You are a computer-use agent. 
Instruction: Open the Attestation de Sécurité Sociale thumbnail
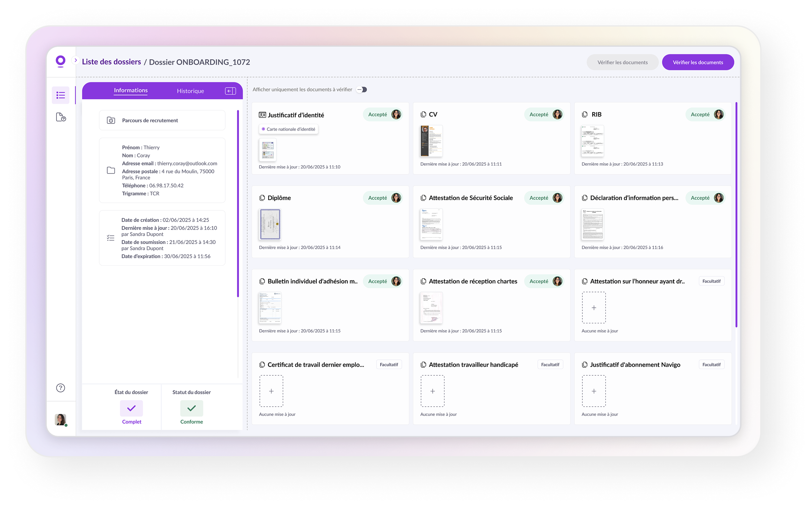pos(431,224)
